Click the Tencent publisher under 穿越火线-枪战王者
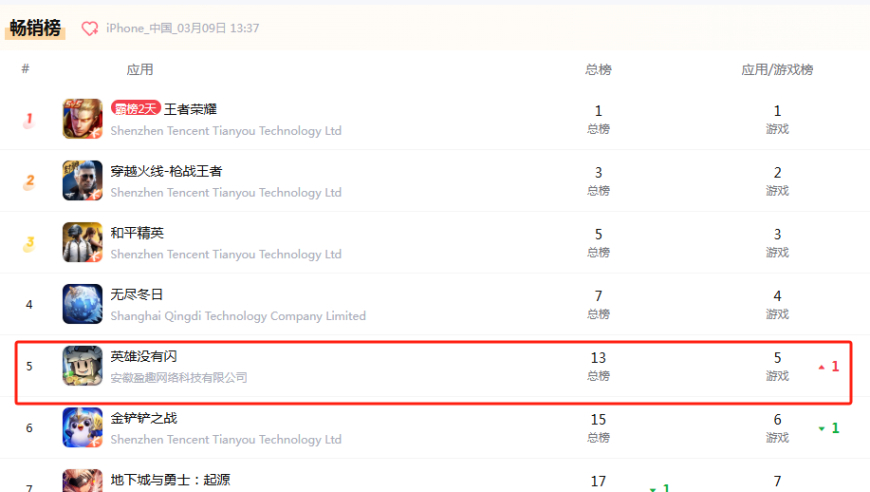The image size is (870, 492). (x=226, y=192)
